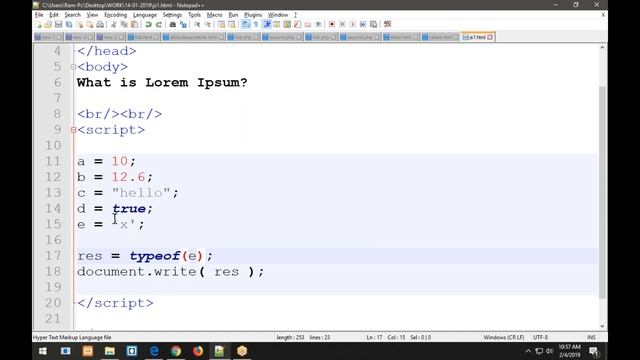640x360 pixels.
Task: Open the Settings menu
Action: tap(172, 15)
